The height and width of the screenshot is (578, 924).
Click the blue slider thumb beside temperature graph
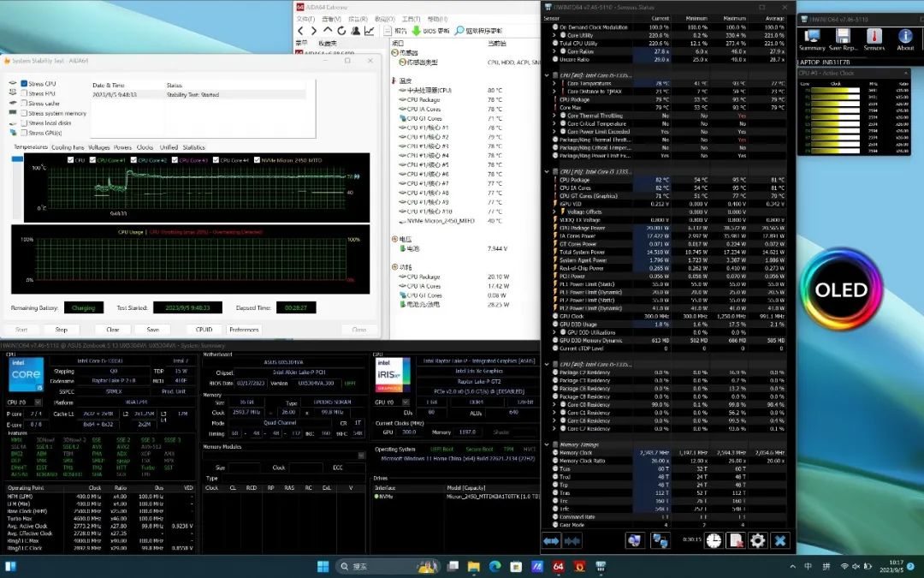pos(17,158)
